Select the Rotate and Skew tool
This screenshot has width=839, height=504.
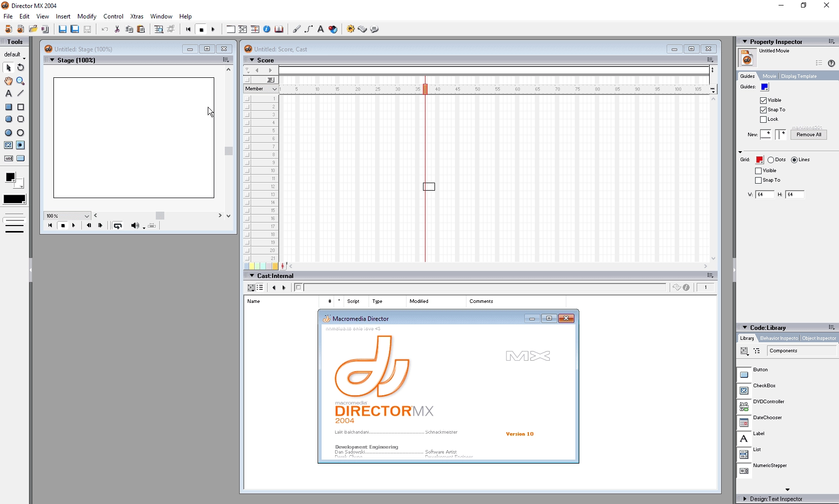tap(20, 68)
